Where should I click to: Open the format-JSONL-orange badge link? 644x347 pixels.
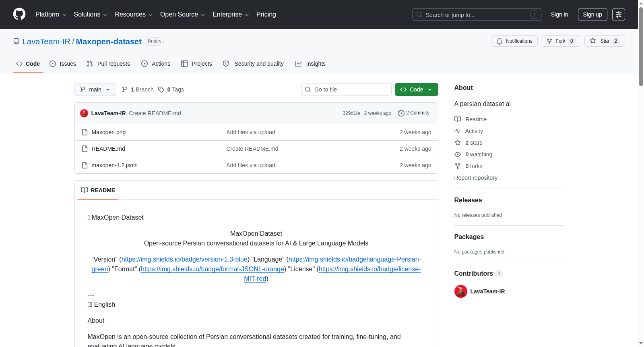pyautogui.click(x=213, y=269)
